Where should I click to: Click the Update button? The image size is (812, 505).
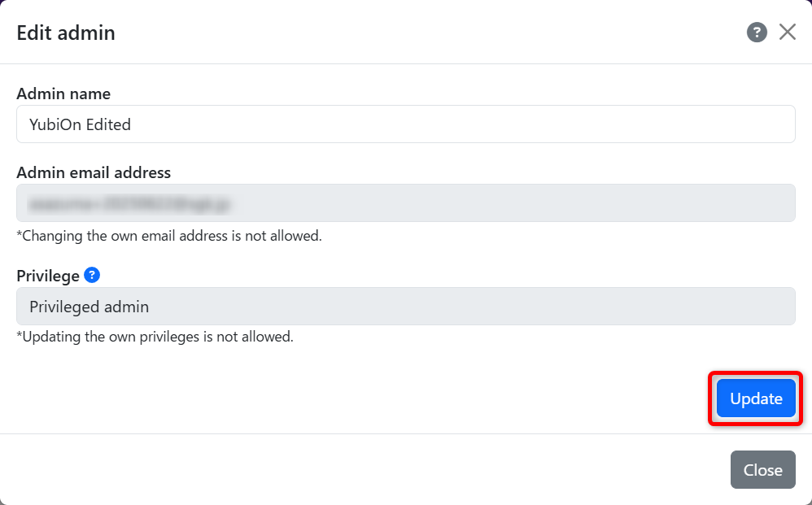pyautogui.click(x=756, y=398)
